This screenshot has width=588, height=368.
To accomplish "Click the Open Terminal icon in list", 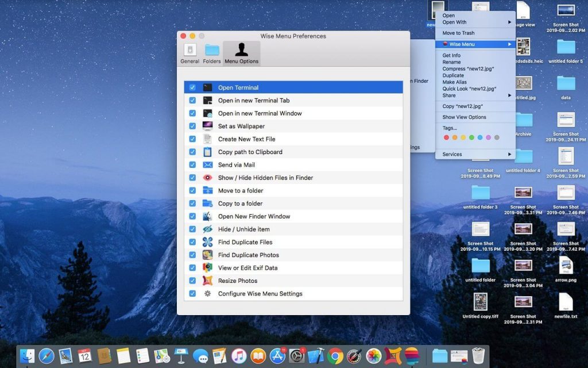I will pos(207,87).
